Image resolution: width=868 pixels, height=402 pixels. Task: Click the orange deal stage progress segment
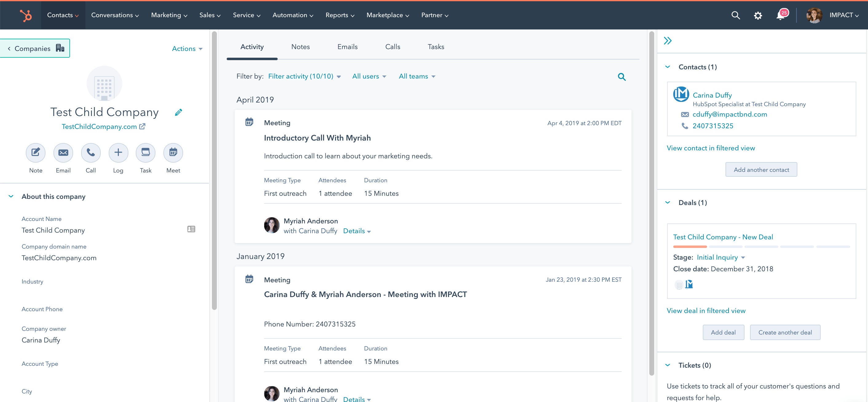pos(690,246)
